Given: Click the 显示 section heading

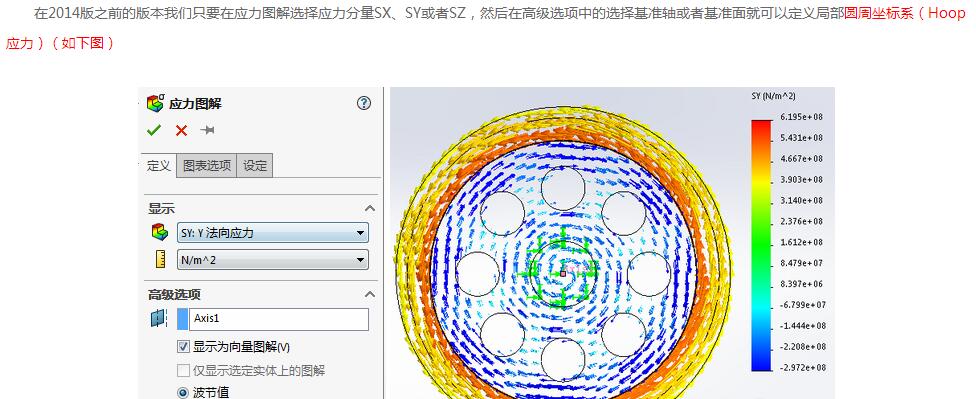Looking at the screenshot, I should click(161, 209).
